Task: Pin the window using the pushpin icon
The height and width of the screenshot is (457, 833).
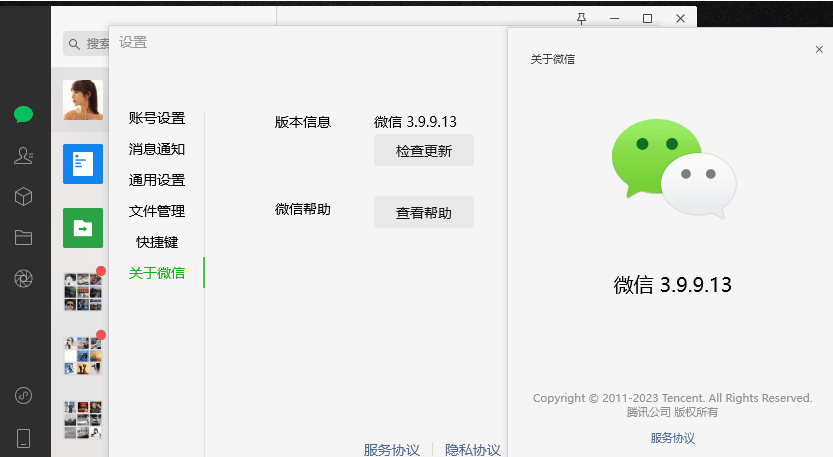Action: [582, 18]
